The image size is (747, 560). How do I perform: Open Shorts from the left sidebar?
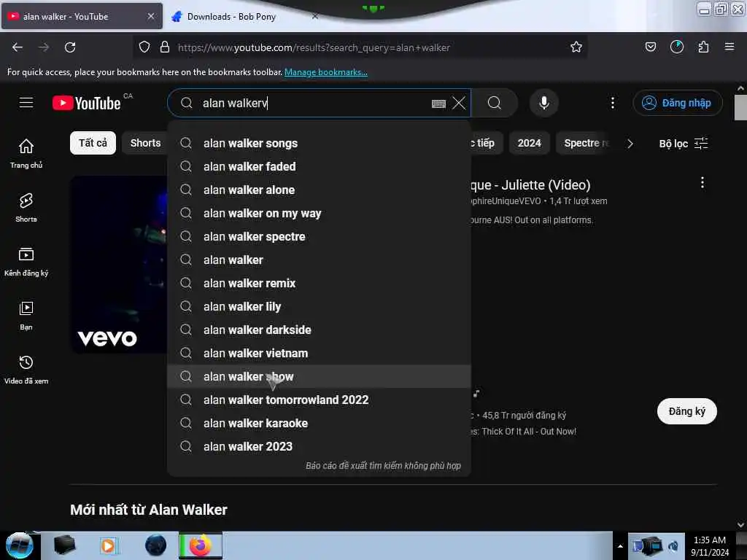click(x=26, y=208)
